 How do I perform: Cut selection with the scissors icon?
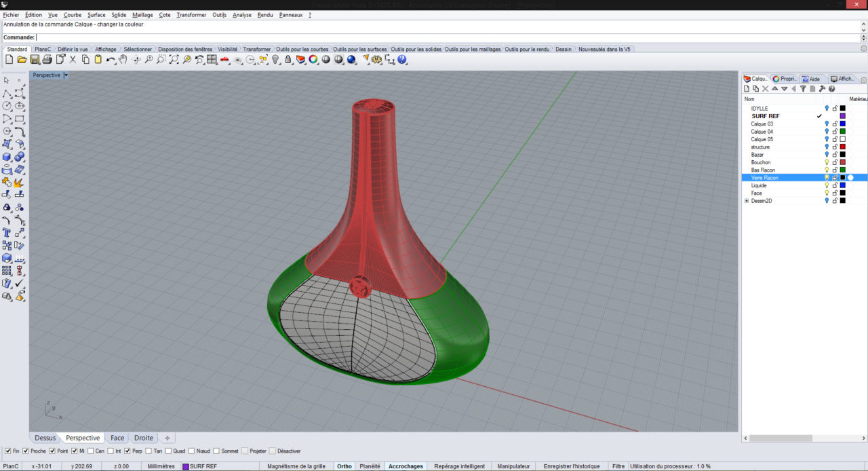[x=73, y=60]
